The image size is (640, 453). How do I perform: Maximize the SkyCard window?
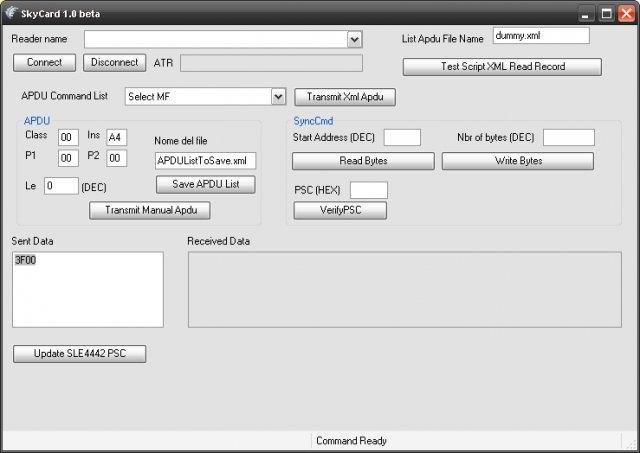coord(607,14)
